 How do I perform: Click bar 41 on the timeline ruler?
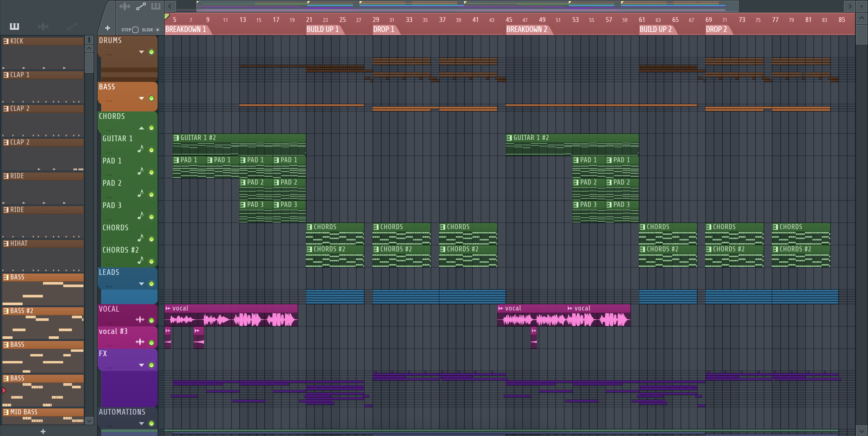point(475,20)
